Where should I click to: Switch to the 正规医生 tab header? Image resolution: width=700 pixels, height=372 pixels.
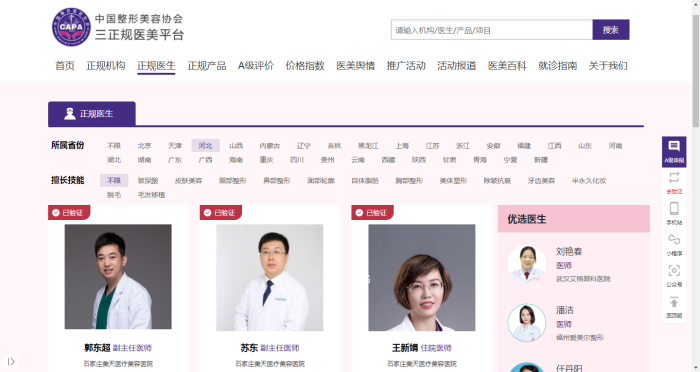92,114
